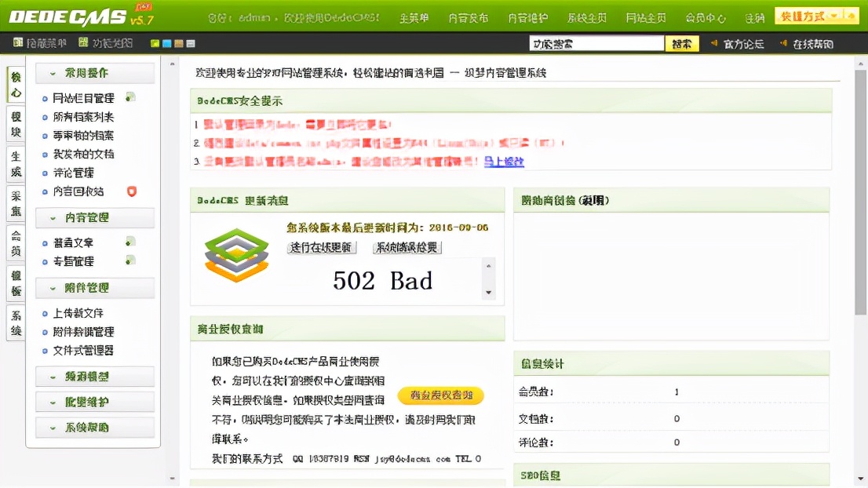The image size is (868, 488).
Task: Select the brown theme color swatch
Action: click(178, 43)
